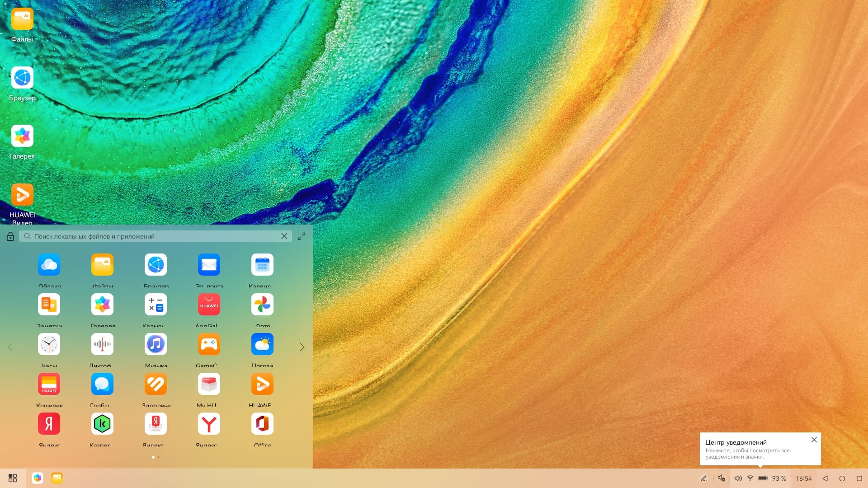
Task: Open the Huawei Health app (Здоровье)
Action: 156,384
